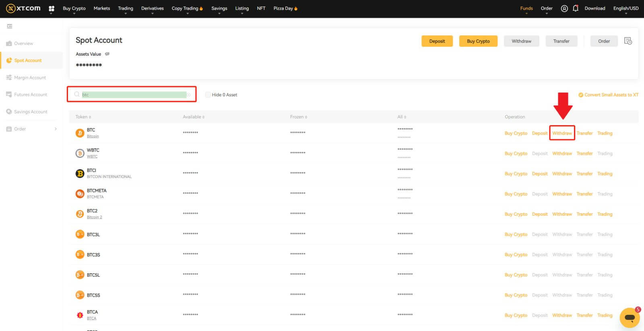Click the BTCA coin icon

pos(80,315)
